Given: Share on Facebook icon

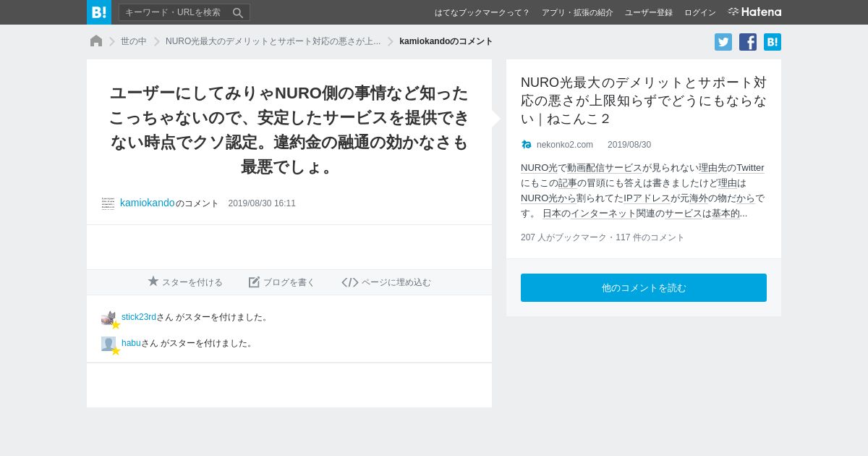Looking at the screenshot, I should pos(748,42).
